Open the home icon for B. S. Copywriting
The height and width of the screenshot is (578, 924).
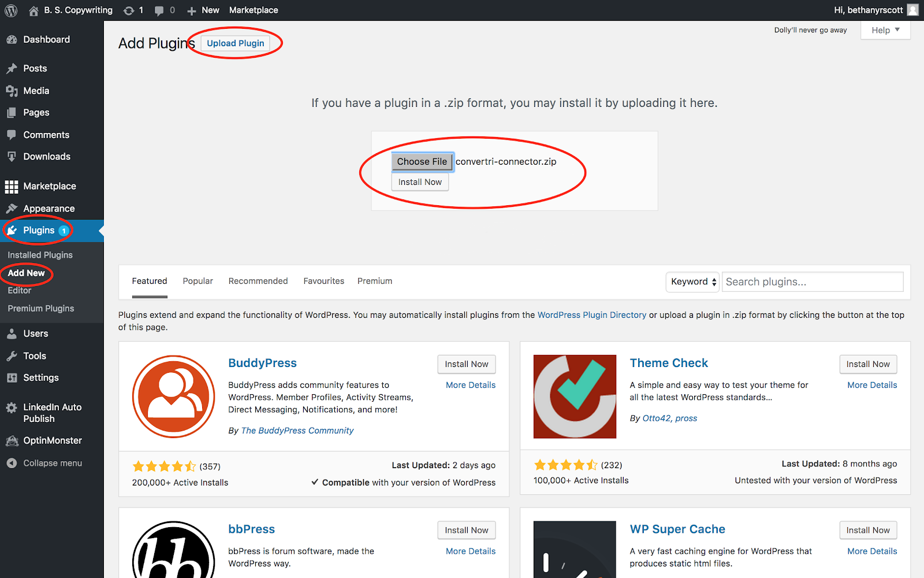click(33, 10)
